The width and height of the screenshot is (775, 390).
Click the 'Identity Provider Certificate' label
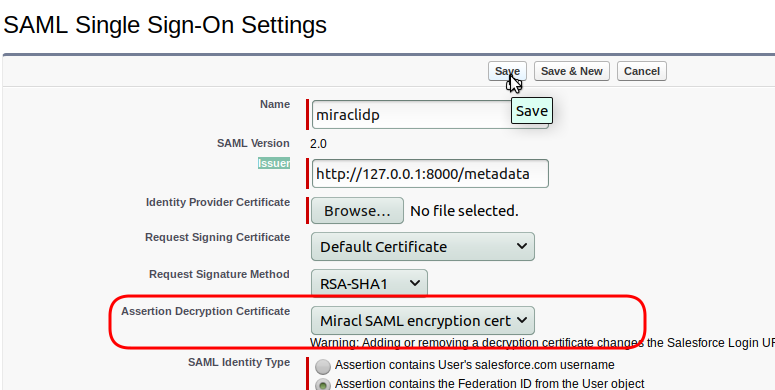tap(218, 202)
